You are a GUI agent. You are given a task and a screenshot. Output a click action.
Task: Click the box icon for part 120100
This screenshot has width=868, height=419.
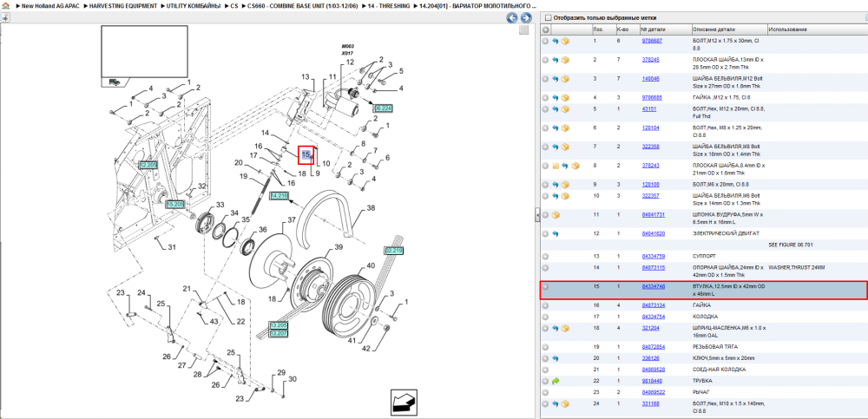tap(565, 184)
